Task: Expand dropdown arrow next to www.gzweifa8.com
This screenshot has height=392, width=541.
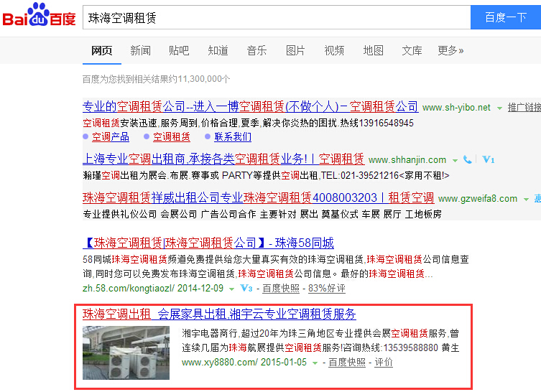Action: (526, 200)
